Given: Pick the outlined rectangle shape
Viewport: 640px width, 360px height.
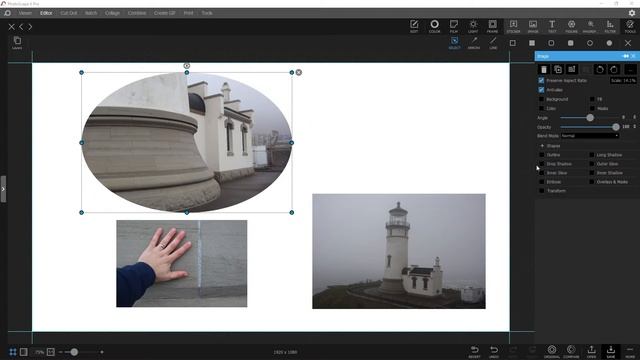Looking at the screenshot, I should point(513,43).
